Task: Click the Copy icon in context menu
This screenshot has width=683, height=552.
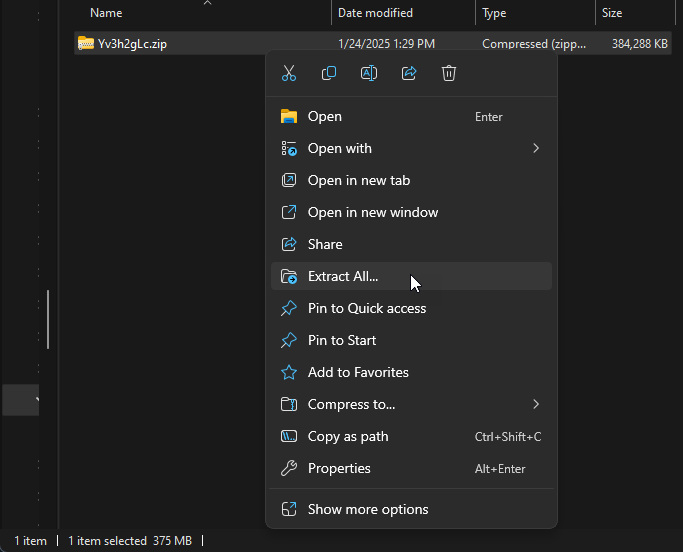Action: [329, 73]
